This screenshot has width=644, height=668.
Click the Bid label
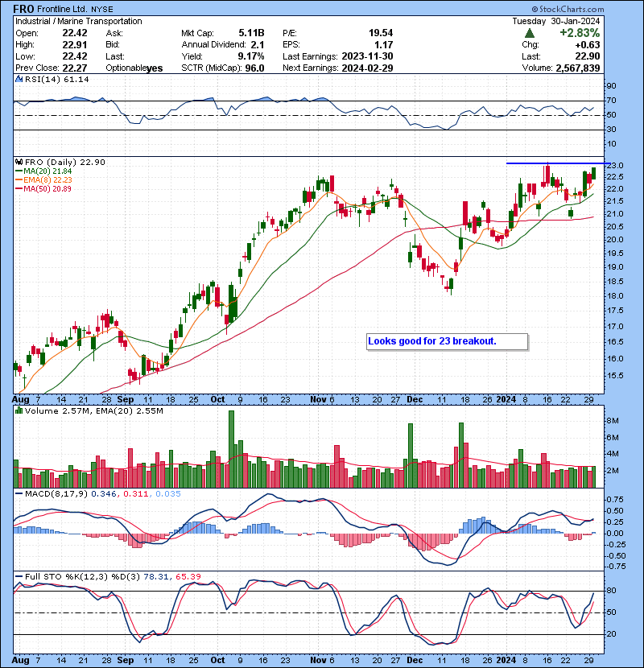113,45
